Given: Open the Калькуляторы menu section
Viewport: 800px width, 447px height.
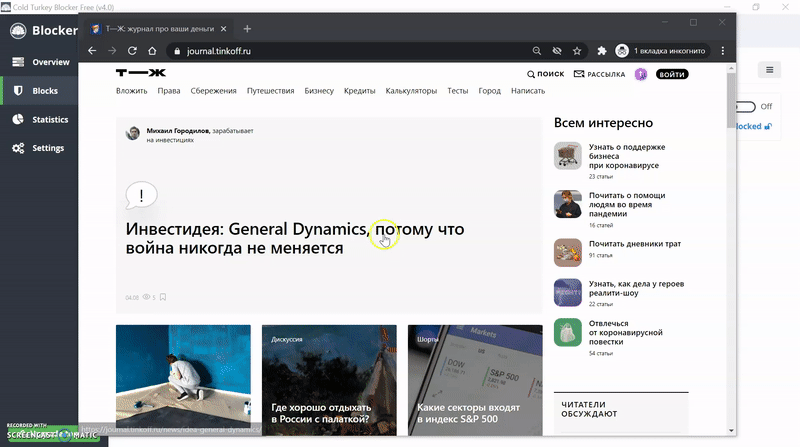Looking at the screenshot, I should (411, 91).
